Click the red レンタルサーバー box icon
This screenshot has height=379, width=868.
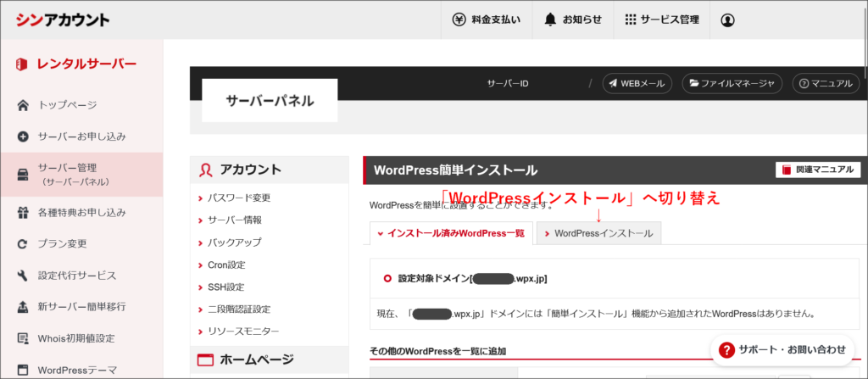[21, 64]
